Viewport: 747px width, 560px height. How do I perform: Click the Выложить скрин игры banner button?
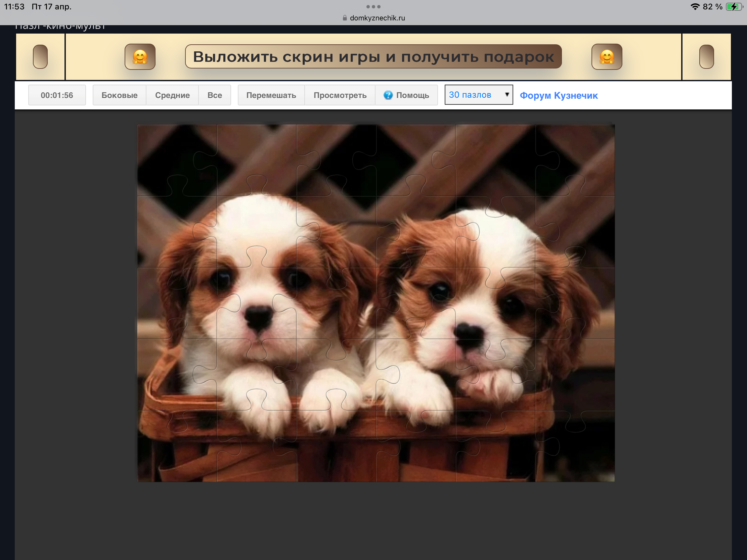point(373,57)
